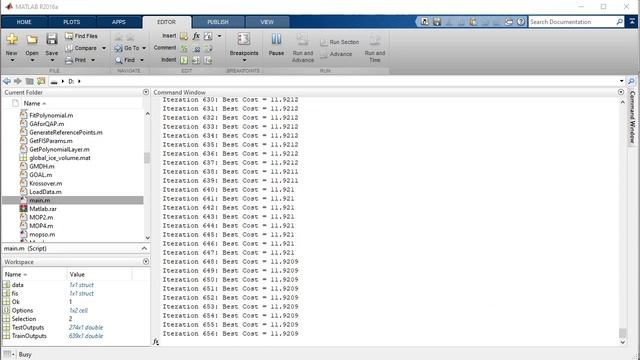
Task: Expand the Insert row dropdown arrow
Action: (x=220, y=36)
